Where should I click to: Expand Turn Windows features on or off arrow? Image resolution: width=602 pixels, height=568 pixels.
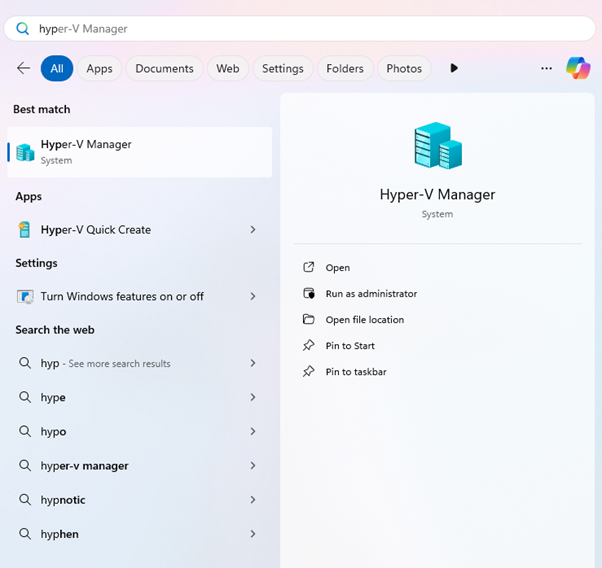point(253,297)
